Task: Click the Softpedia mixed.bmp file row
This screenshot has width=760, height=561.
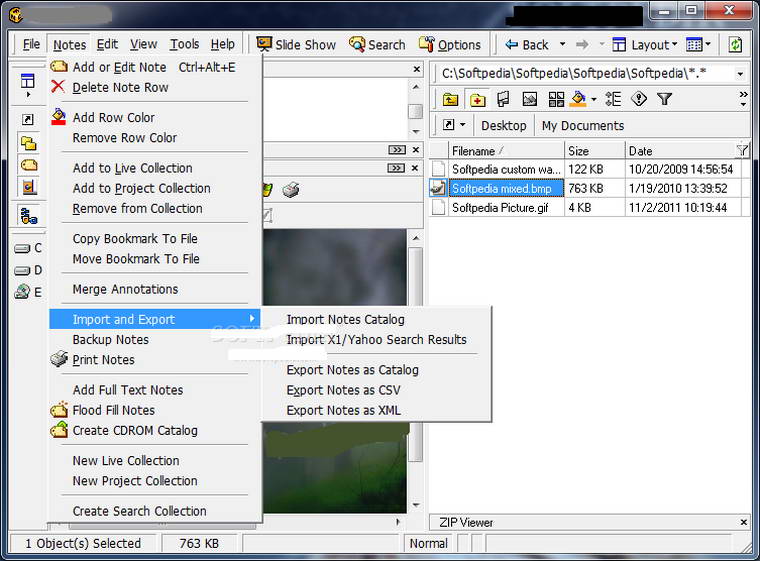Action: pyautogui.click(x=588, y=188)
